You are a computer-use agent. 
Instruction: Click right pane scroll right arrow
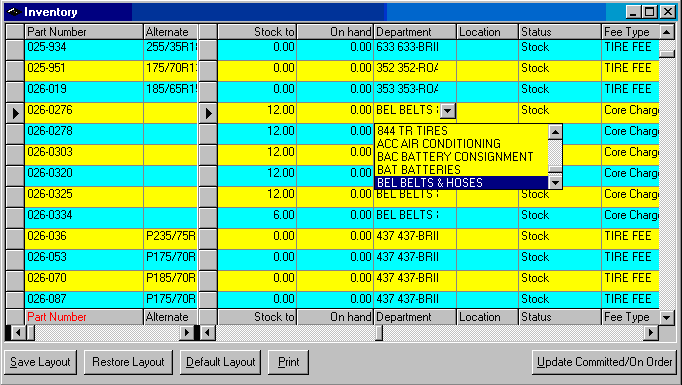[651, 333]
